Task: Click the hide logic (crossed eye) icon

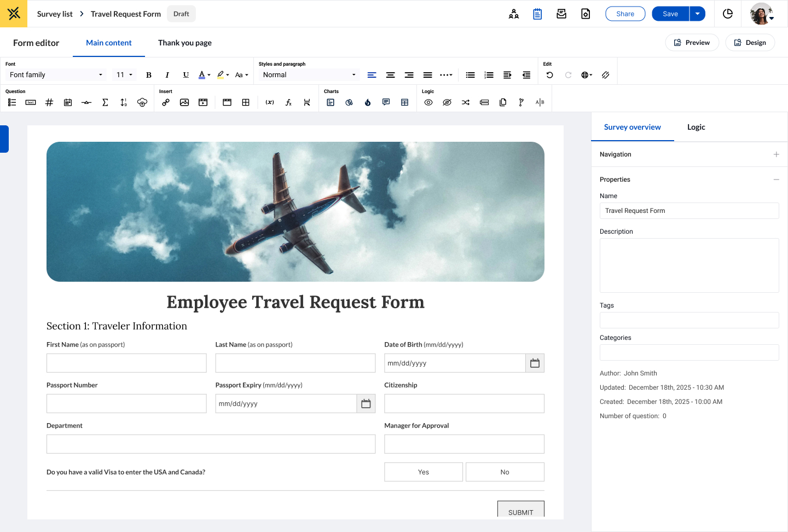Action: pyautogui.click(x=447, y=102)
